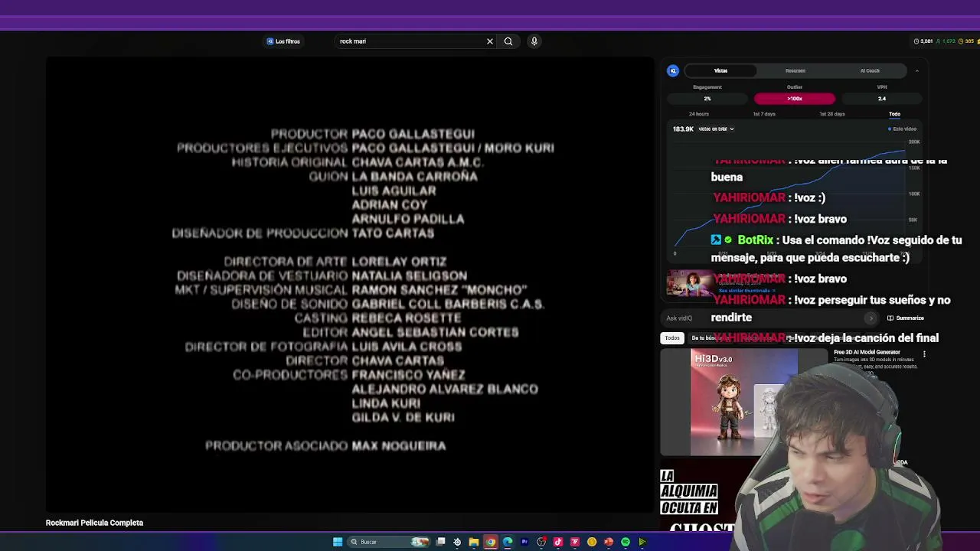Open Task View on the taskbar
This screenshot has height=551, width=980.
point(441,542)
